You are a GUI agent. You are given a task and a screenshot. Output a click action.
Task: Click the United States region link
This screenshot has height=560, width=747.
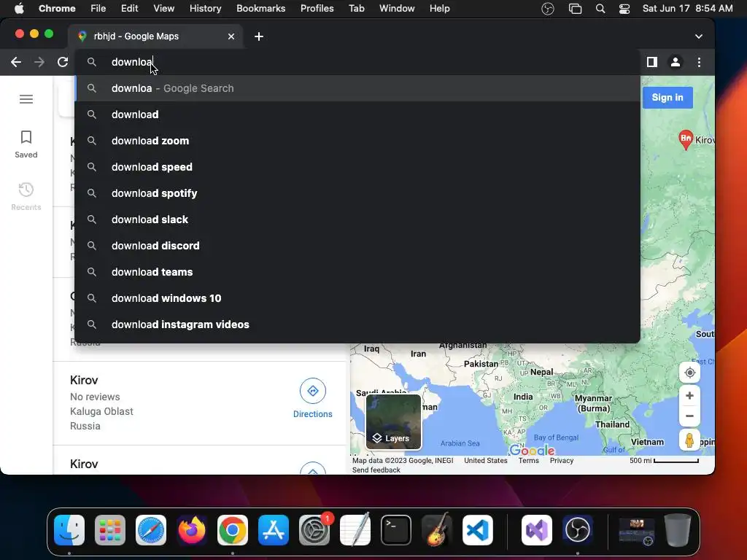(485, 461)
